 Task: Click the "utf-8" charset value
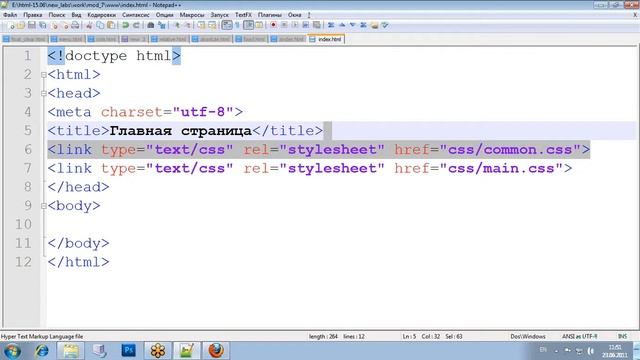click(203, 112)
